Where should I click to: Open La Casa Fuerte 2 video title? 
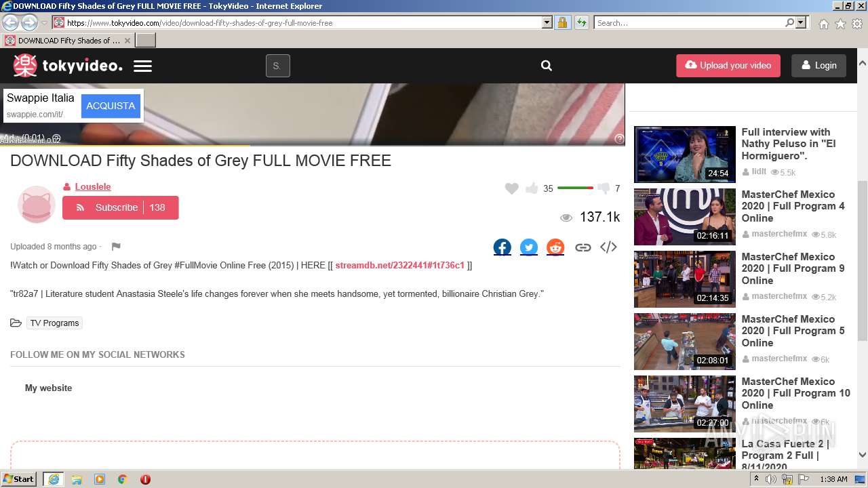785,455
